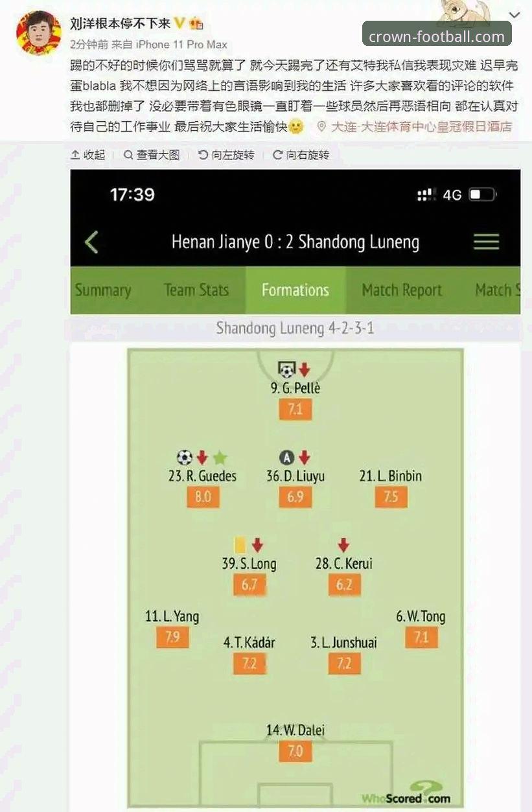Open the hamburger menu icon
The image size is (532, 812).
point(486,242)
